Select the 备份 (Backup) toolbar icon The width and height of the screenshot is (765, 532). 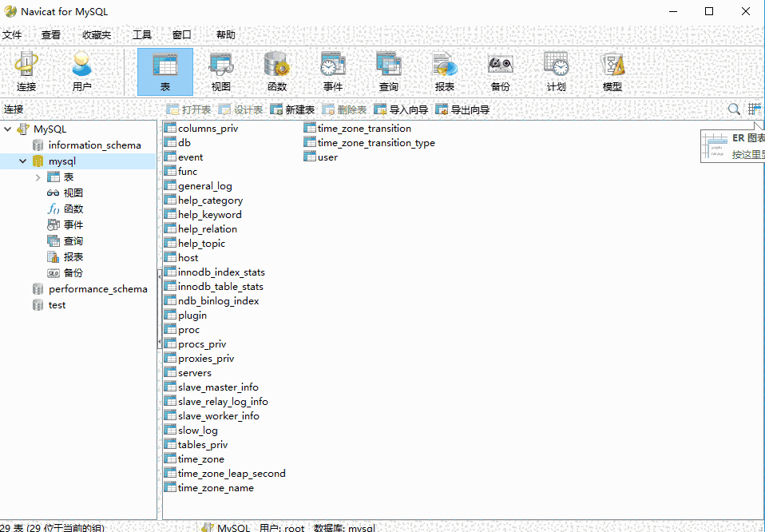(x=500, y=71)
